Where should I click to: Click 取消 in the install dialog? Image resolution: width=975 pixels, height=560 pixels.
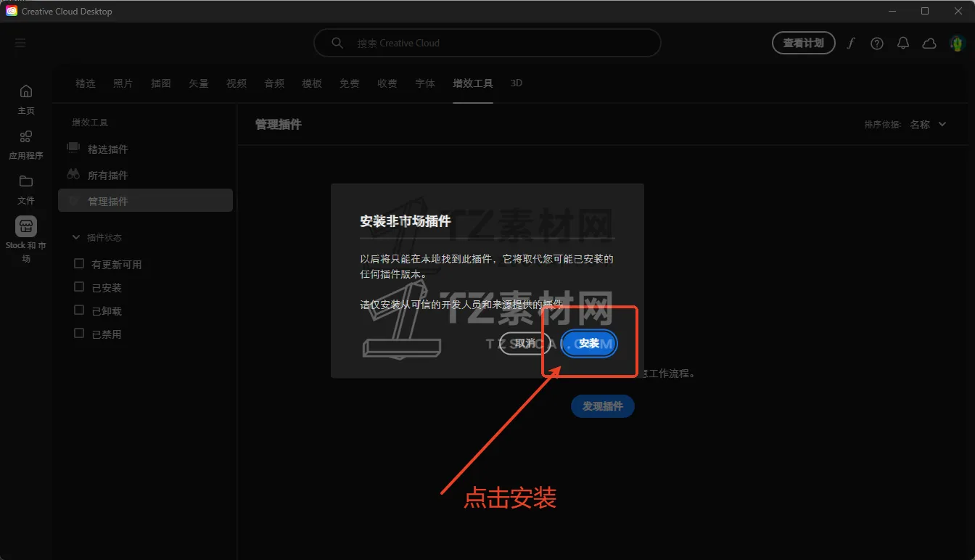(525, 343)
